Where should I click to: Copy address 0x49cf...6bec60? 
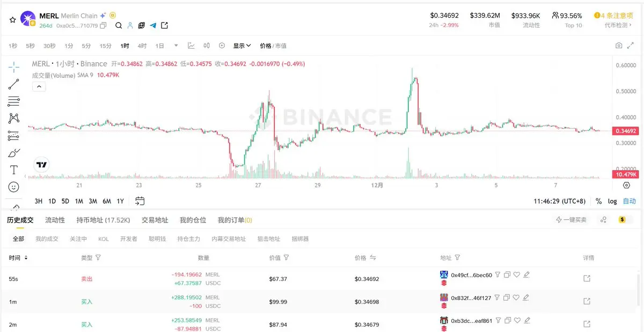[x=507, y=275]
